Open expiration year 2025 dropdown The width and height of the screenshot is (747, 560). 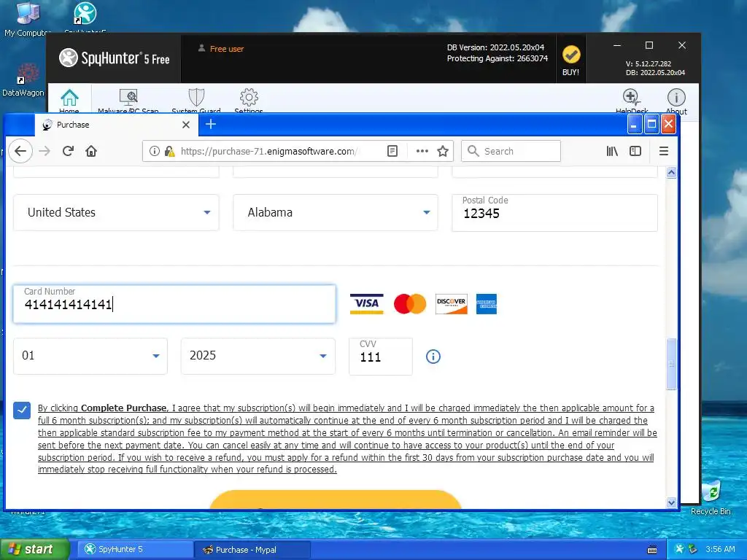(x=258, y=356)
